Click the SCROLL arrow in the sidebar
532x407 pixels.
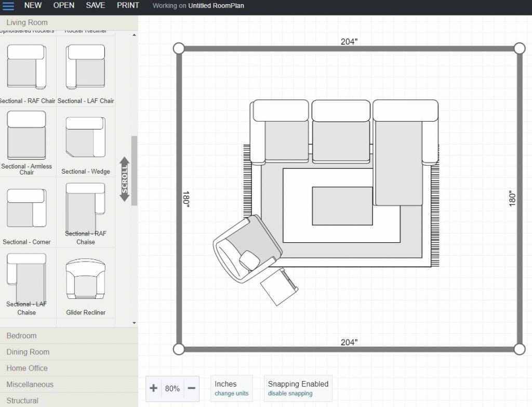125,177
